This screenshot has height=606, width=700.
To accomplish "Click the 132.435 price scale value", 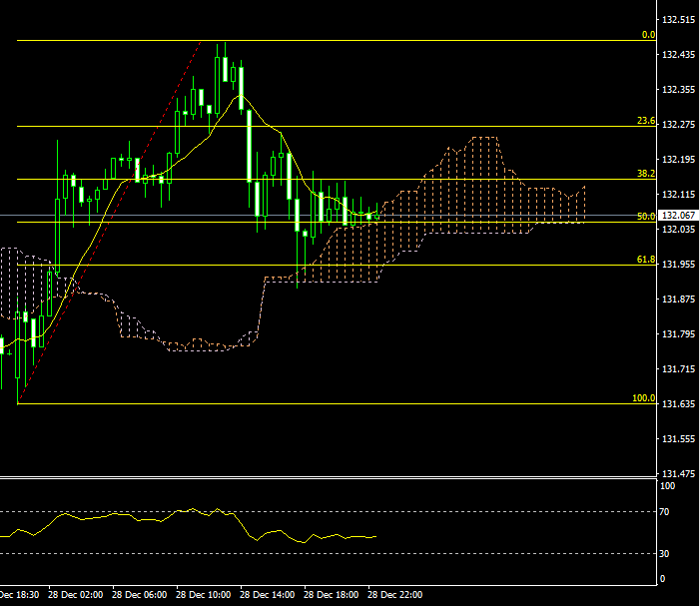I will tap(679, 55).
